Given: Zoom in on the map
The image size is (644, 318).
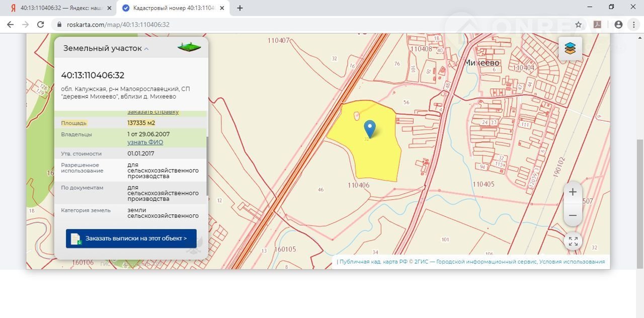Looking at the screenshot, I should pos(573,192).
